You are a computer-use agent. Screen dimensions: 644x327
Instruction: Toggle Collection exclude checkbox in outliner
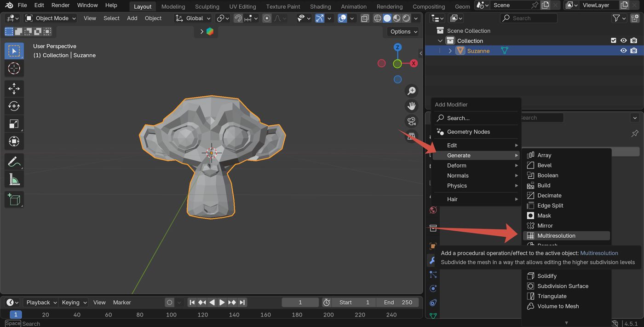(x=613, y=41)
